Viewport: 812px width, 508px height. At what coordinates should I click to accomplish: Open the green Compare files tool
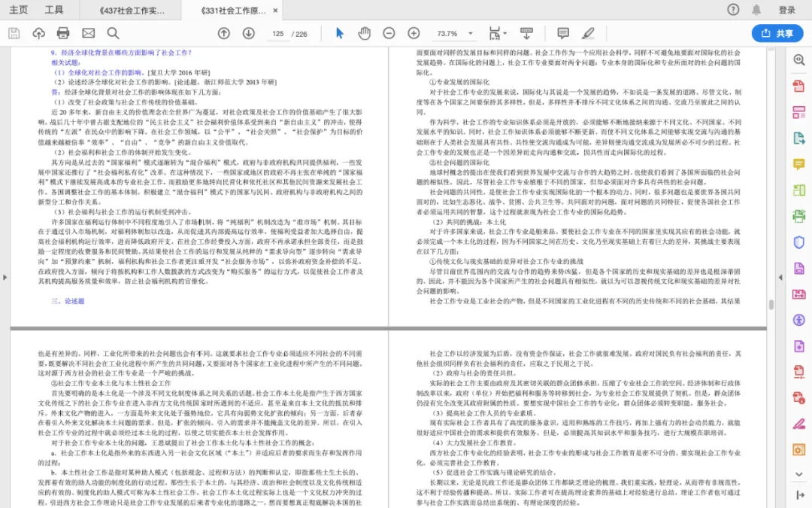[x=799, y=190]
